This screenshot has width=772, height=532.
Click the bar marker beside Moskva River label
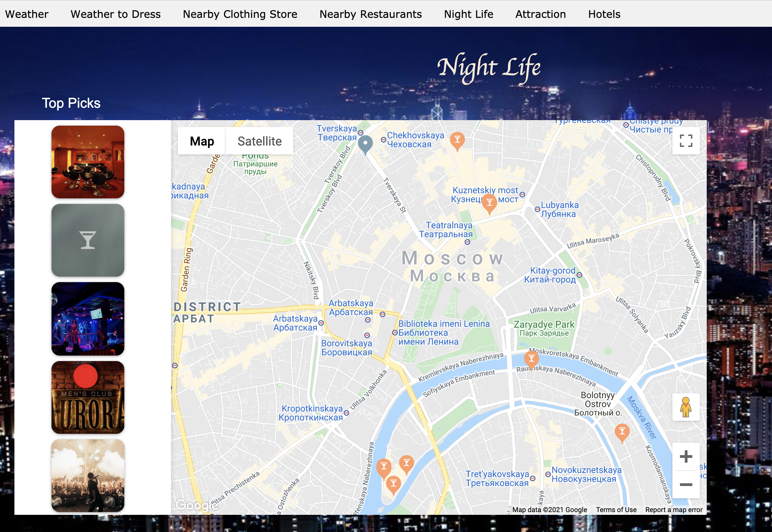pyautogui.click(x=622, y=432)
